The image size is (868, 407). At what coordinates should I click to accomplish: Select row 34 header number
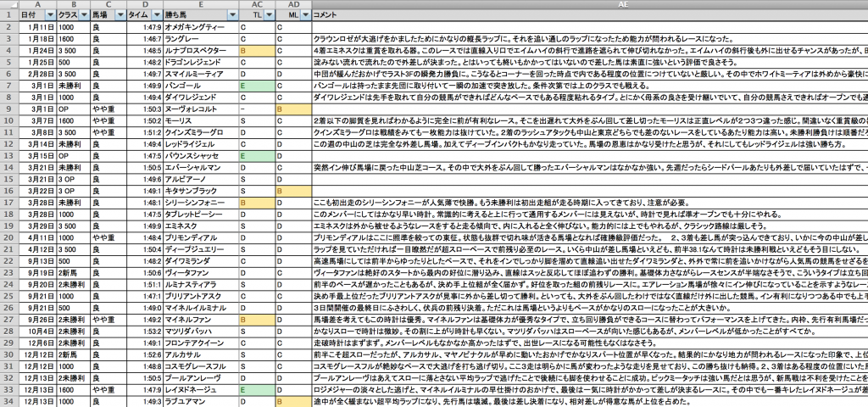coord(9,401)
